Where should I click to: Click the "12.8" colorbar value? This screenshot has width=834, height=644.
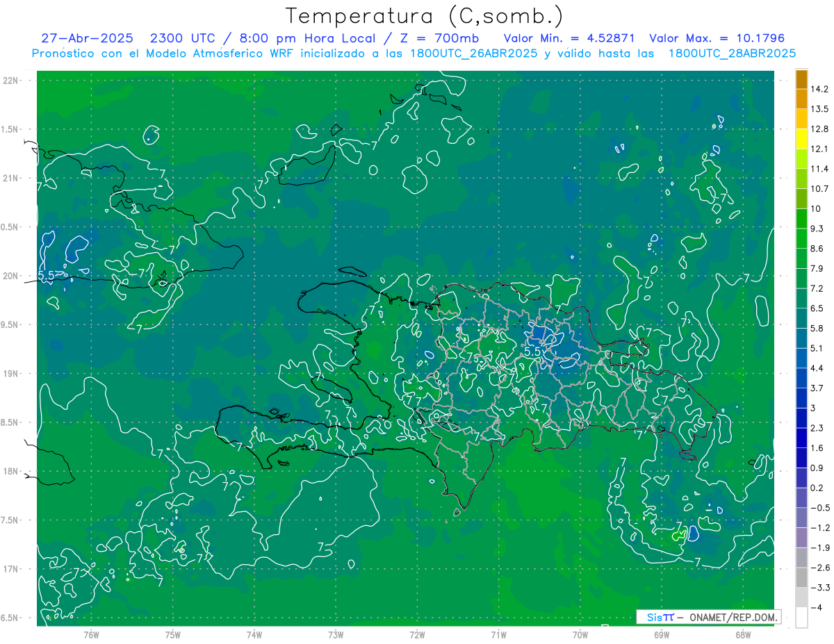click(819, 129)
